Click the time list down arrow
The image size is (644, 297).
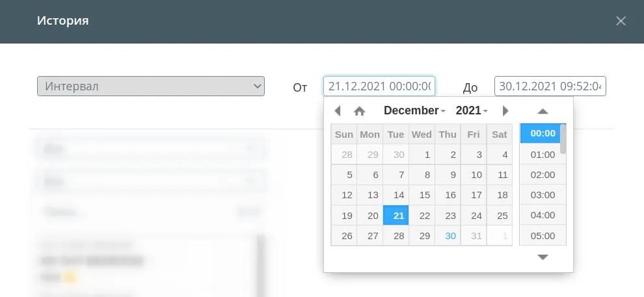(x=543, y=257)
